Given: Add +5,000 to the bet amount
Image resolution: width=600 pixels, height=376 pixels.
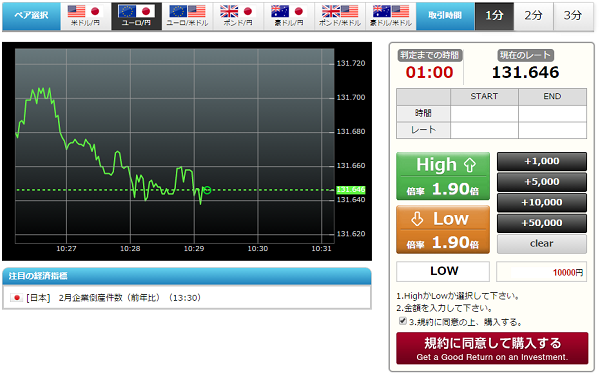Looking at the screenshot, I should 541,182.
